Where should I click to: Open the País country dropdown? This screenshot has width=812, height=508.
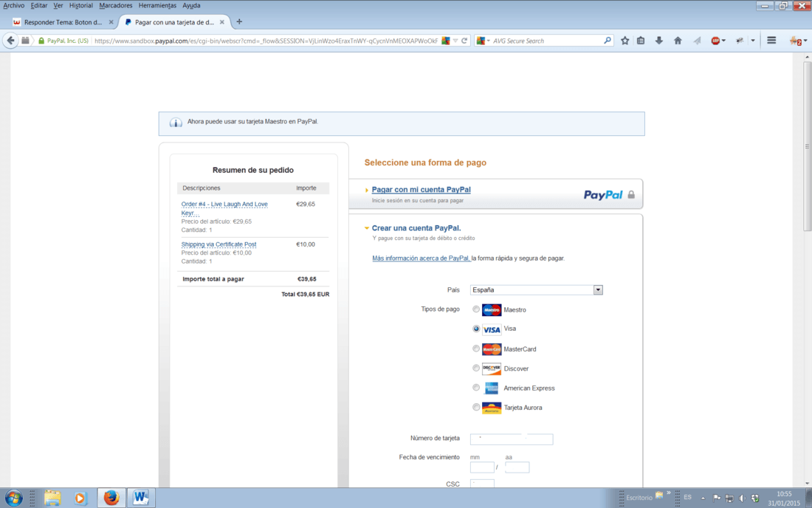pos(536,290)
